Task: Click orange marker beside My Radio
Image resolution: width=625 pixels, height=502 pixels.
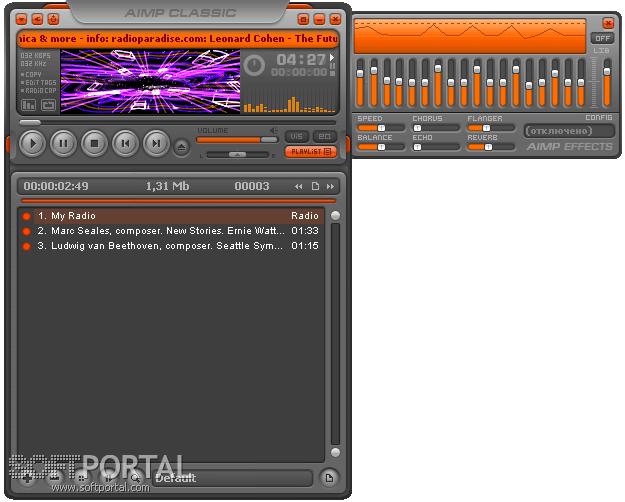Action: 27,216
